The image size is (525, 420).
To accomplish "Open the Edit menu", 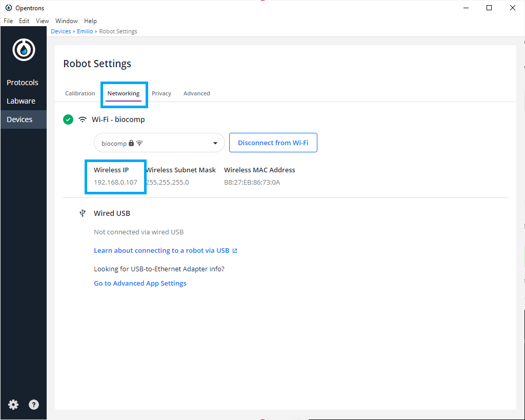I will pos(24,21).
